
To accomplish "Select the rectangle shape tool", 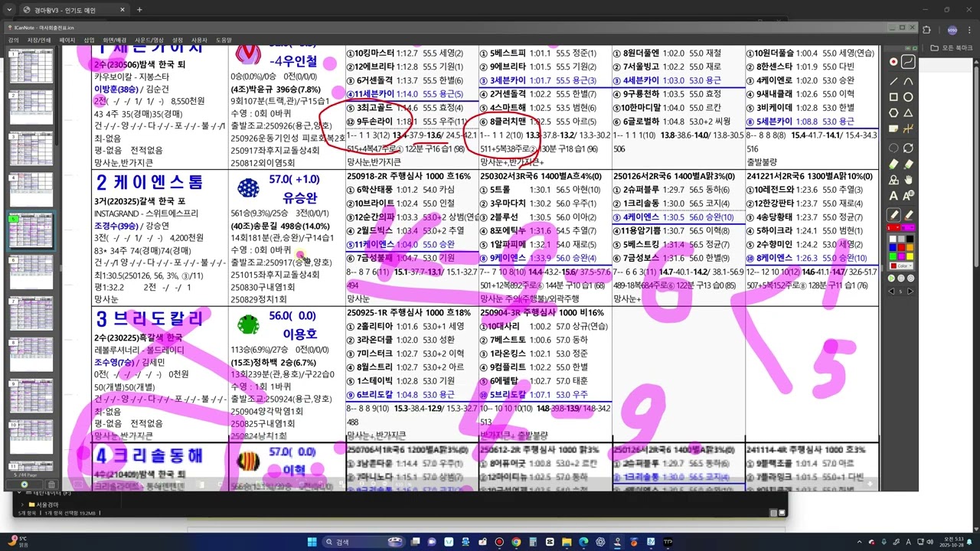I will 893,96.
